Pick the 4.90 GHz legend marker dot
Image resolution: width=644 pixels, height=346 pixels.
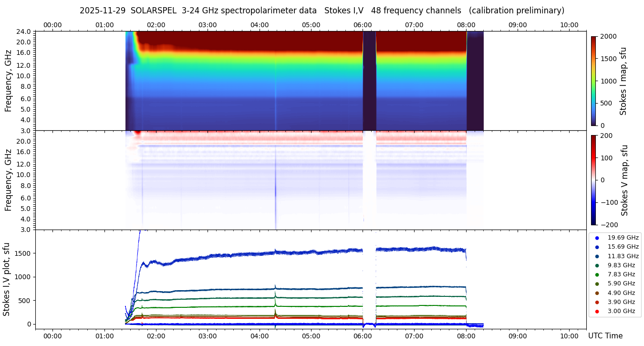[597, 293]
